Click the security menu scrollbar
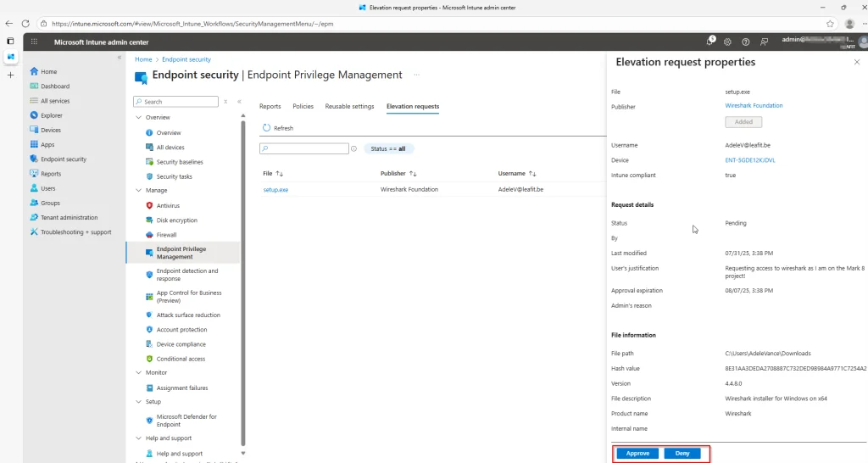This screenshot has width=868, height=463. point(243,282)
